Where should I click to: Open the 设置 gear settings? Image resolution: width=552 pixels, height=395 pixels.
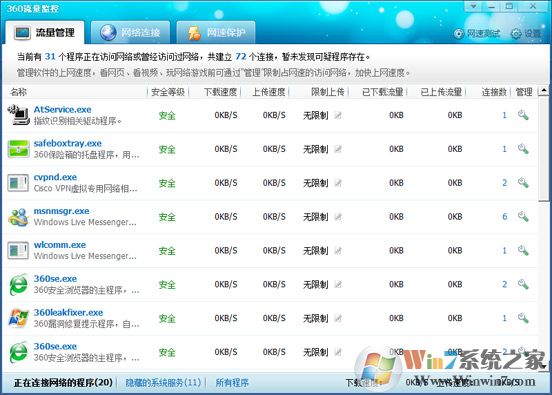(516, 33)
